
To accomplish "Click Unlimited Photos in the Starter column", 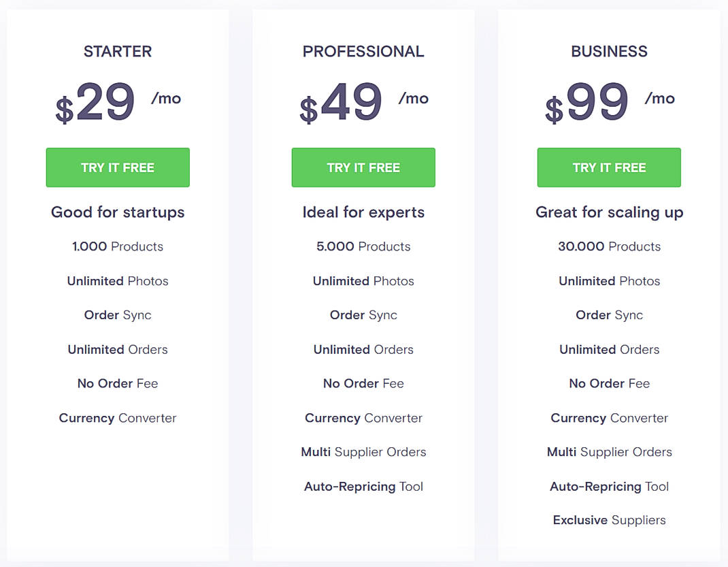I will click(117, 280).
